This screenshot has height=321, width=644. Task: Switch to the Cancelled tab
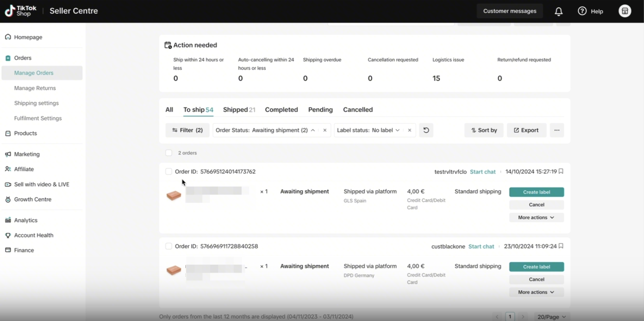pos(358,110)
